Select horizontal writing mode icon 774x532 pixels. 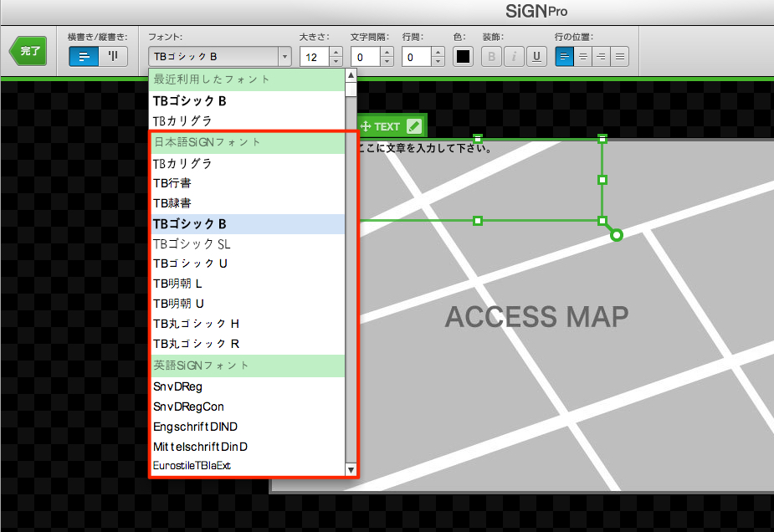(x=84, y=57)
